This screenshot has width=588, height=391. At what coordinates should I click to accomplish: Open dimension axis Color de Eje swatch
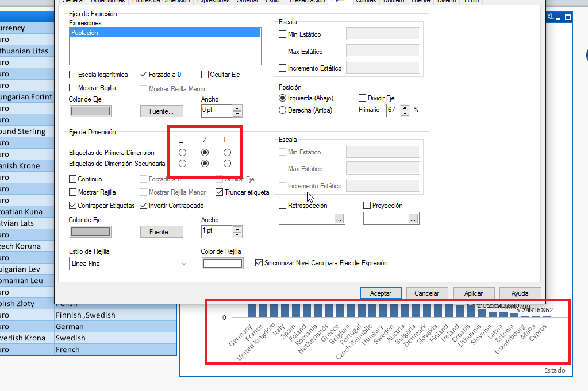[90, 232]
